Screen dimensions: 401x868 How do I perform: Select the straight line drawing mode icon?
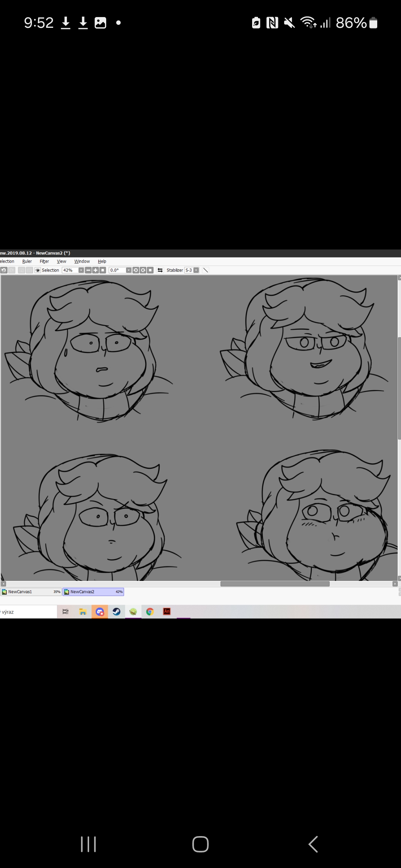(206, 270)
